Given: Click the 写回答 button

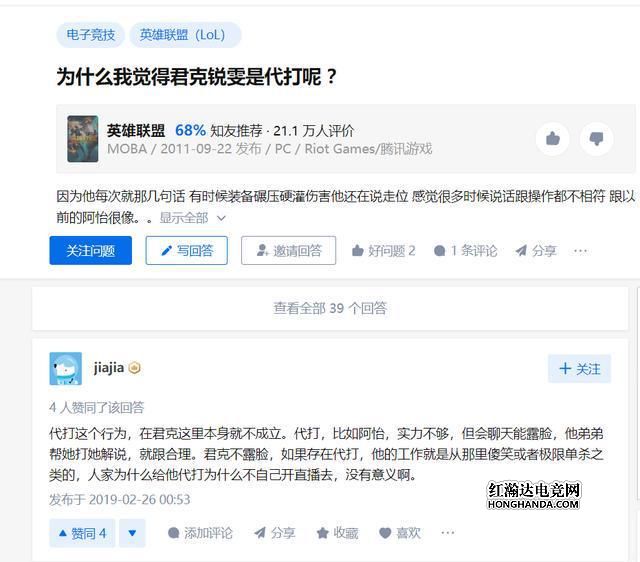Looking at the screenshot, I should (187, 251).
